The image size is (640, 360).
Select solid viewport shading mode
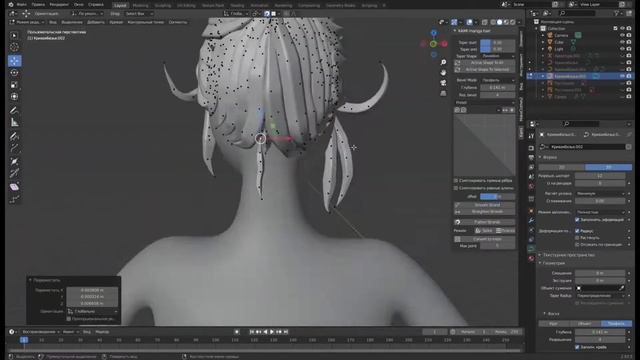click(x=500, y=22)
